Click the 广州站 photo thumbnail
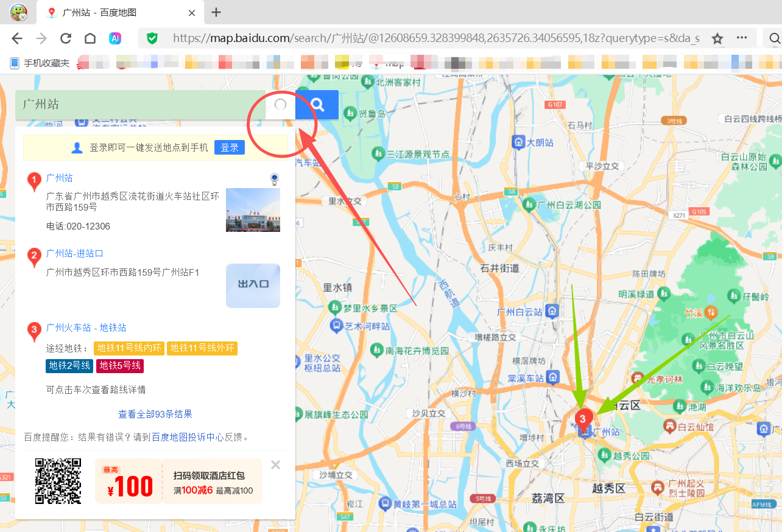The height and width of the screenshot is (532, 782). (252, 209)
